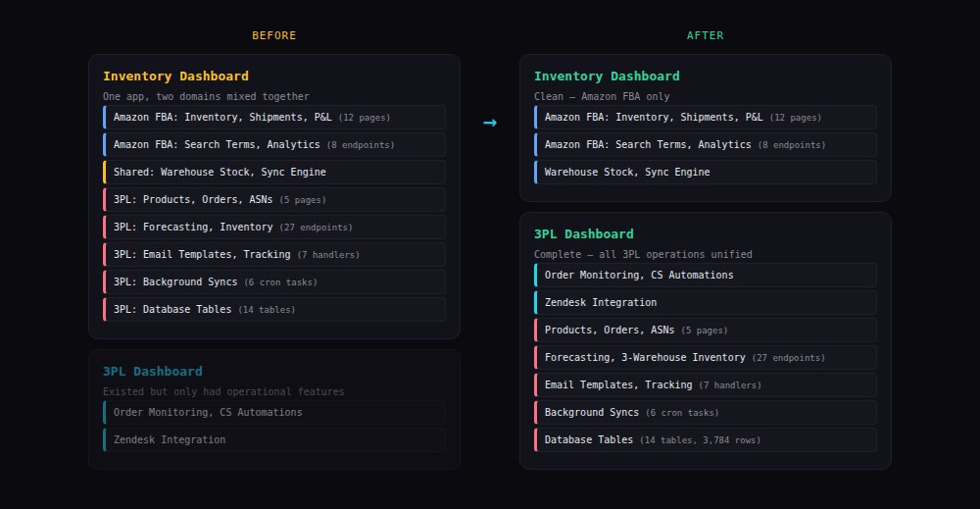The width and height of the screenshot is (980, 509).
Task: Click the green 3PL Dashboard title under AFTER
Action: [x=584, y=233]
